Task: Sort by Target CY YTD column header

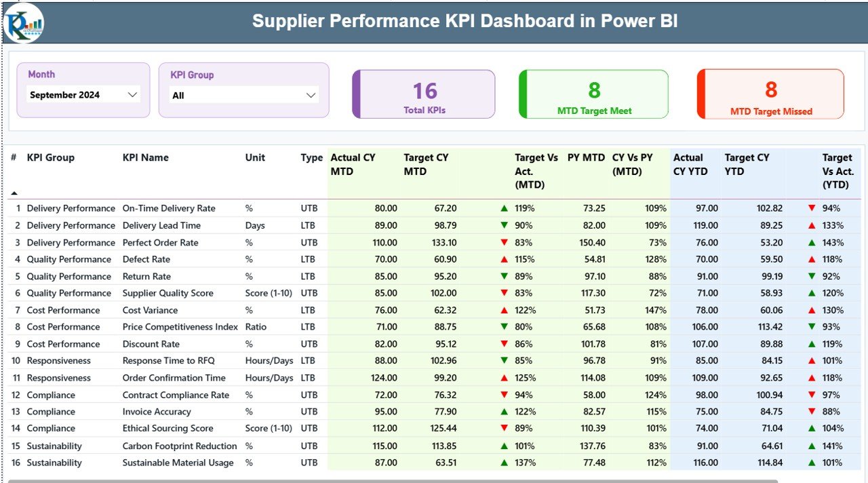Action: [747, 164]
